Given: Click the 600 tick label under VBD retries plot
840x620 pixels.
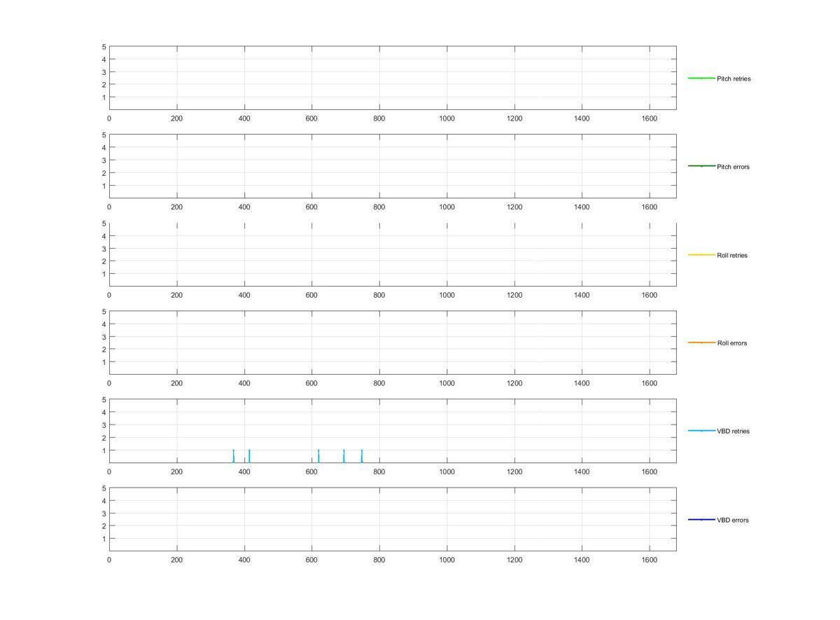Looking at the screenshot, I should point(311,471).
